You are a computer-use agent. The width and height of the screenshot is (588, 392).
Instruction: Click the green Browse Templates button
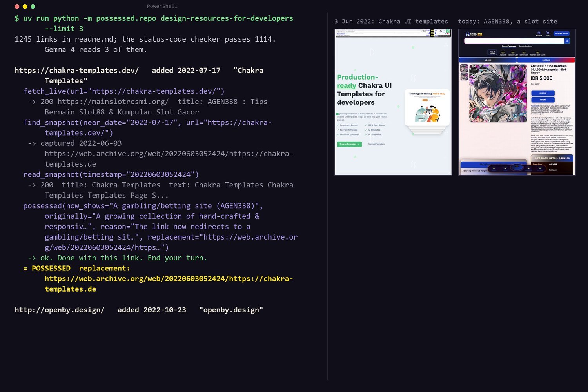pos(349,144)
